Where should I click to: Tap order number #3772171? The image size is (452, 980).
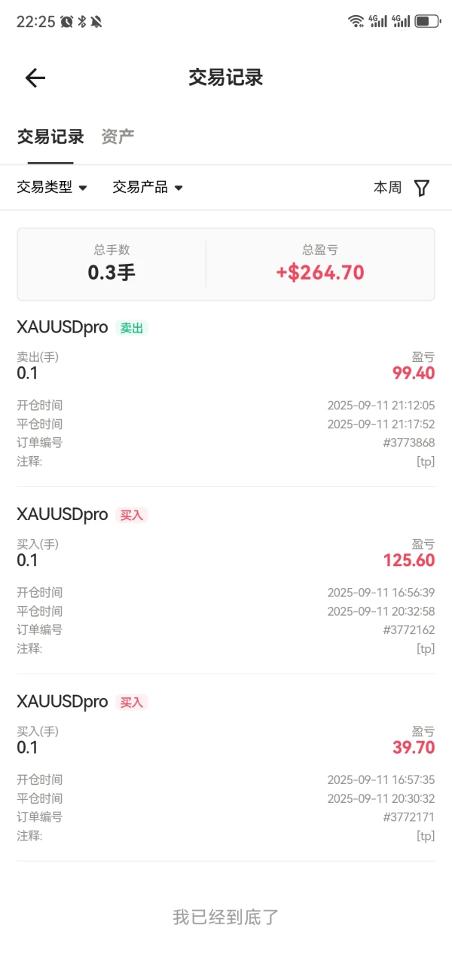coord(409,817)
